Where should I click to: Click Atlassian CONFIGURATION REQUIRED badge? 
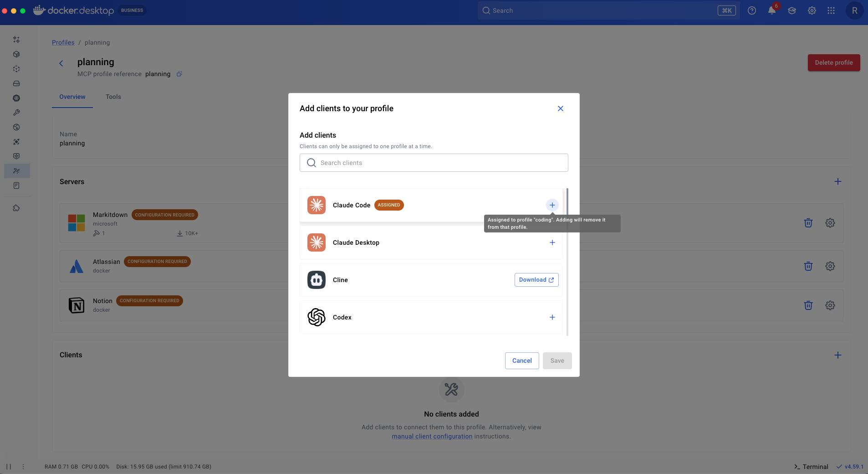(x=157, y=262)
